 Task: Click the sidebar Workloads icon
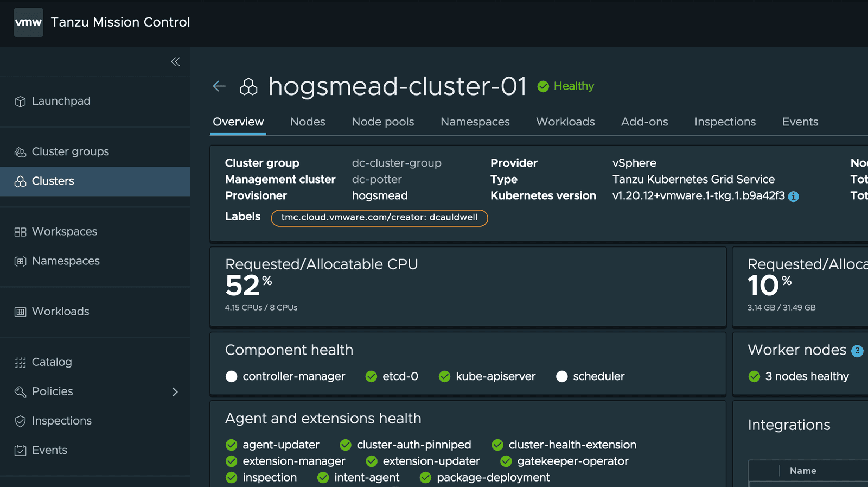click(x=21, y=312)
